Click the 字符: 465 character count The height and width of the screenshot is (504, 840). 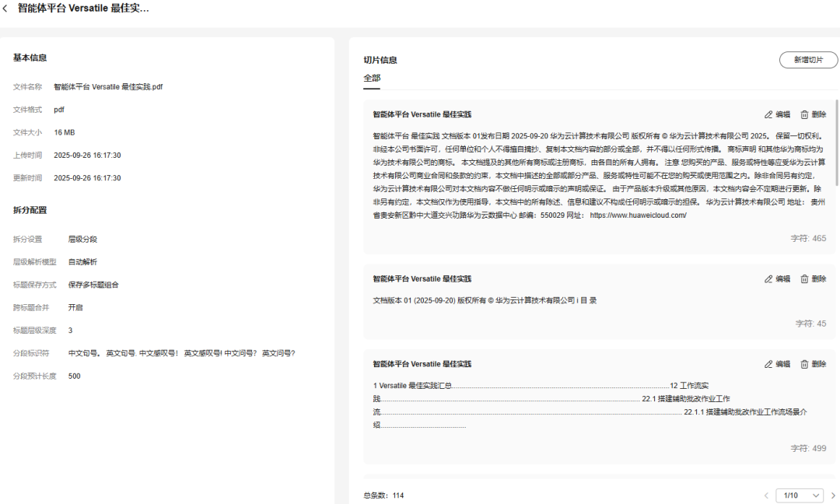pos(808,238)
